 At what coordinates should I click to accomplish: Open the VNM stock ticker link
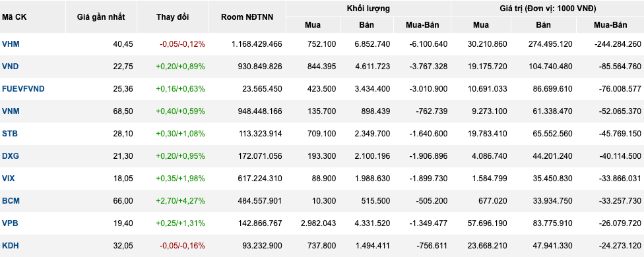point(11,111)
